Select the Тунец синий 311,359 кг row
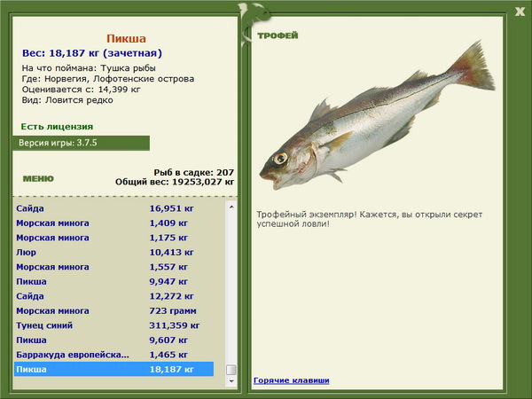The height and width of the screenshot is (399, 532). [x=114, y=325]
